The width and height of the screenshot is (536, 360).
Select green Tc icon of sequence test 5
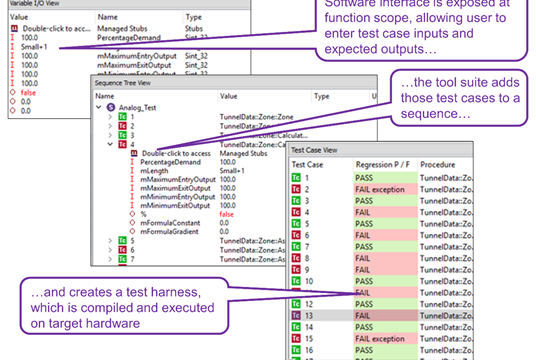pos(122,241)
